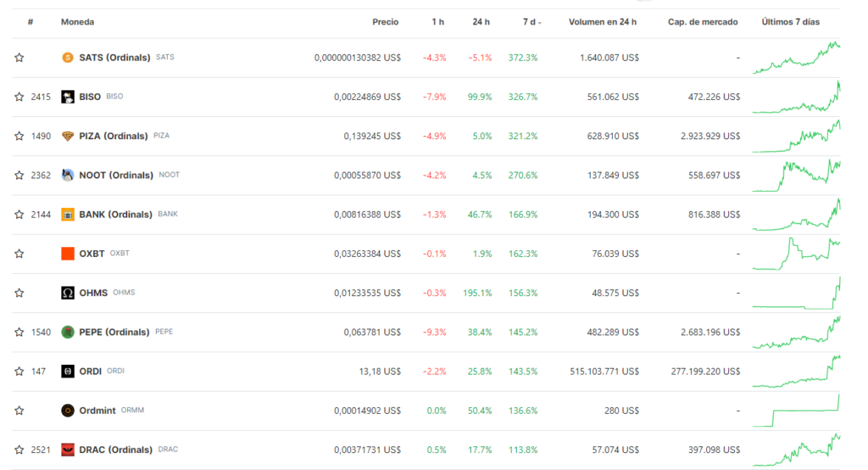
Task: Click the OXBT orange square icon
Action: (68, 254)
